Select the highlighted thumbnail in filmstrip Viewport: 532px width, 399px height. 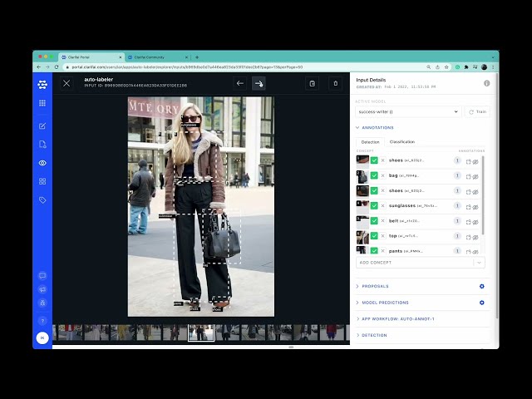(x=201, y=332)
